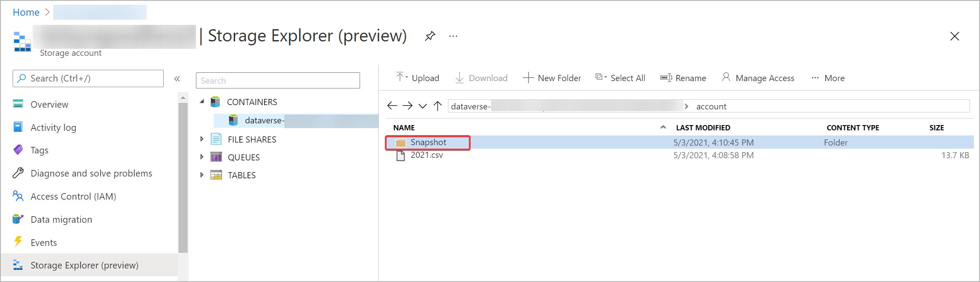Click the Home breadcrumb link
The height and width of the screenshot is (282, 980).
tap(26, 12)
